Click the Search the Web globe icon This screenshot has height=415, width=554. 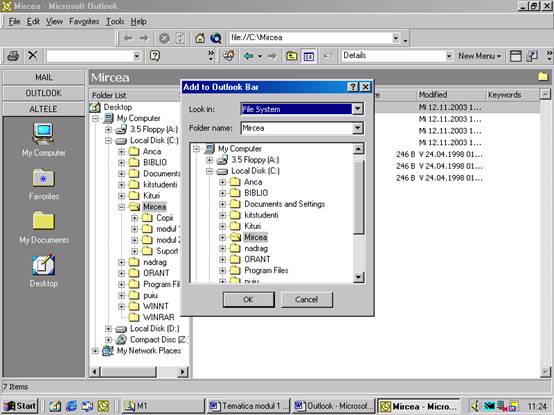pos(216,38)
